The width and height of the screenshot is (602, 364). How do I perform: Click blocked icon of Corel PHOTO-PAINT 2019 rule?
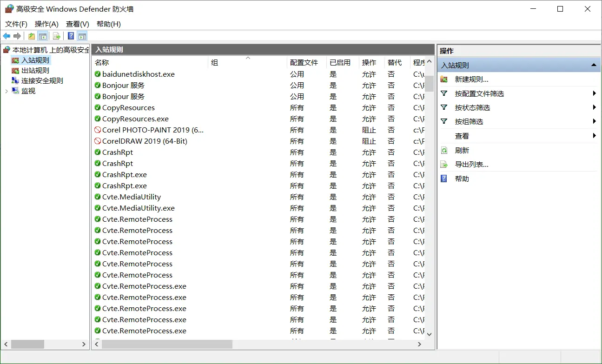point(98,130)
